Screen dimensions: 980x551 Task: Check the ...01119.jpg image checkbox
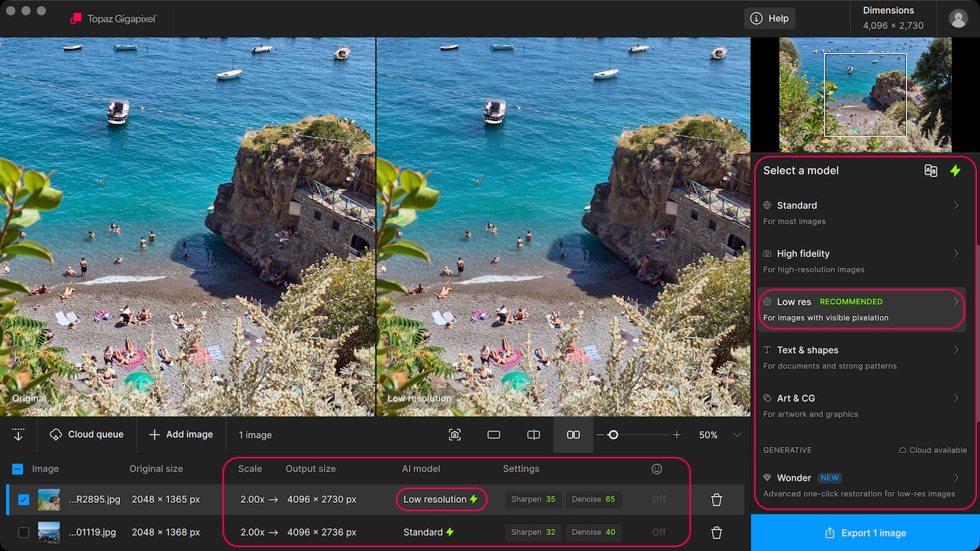click(24, 533)
